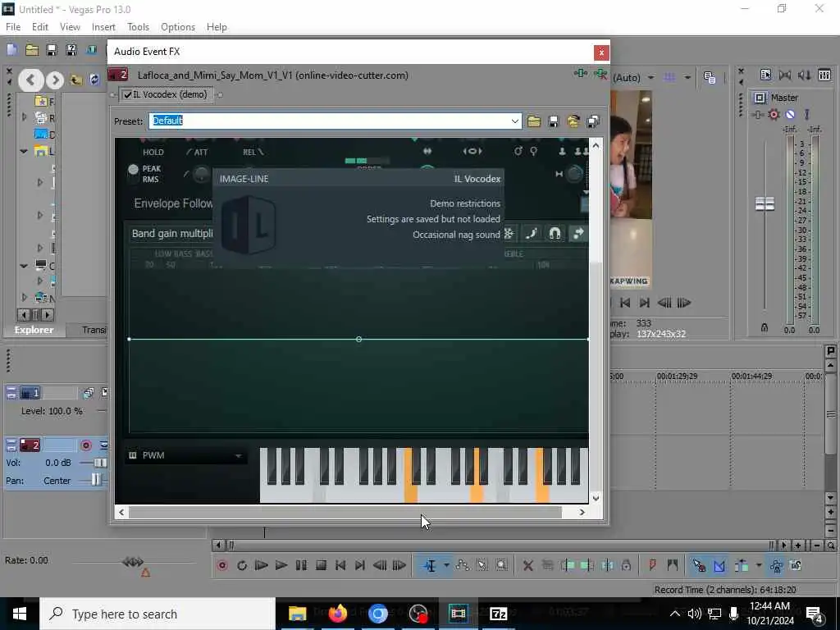
Task: Click the Preset name field showing Default
Action: (x=328, y=121)
